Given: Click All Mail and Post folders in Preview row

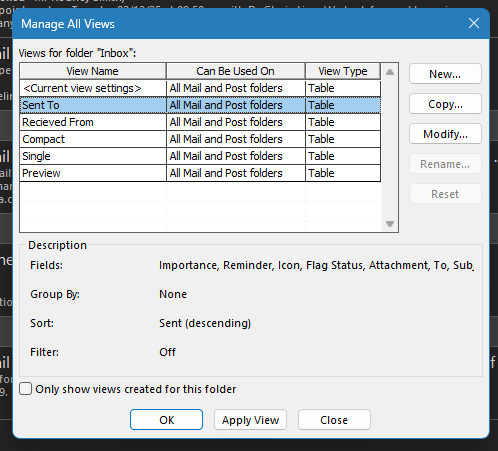Looking at the screenshot, I should [x=236, y=173].
